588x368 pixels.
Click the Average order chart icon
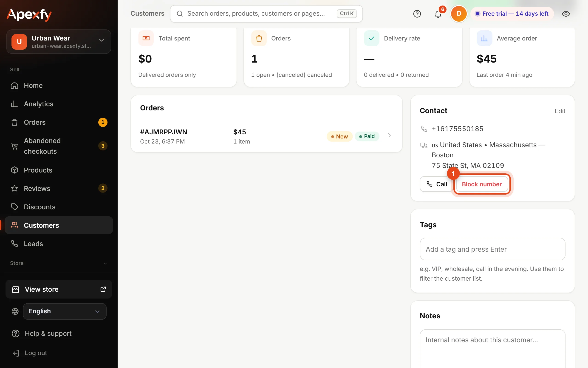pyautogui.click(x=484, y=38)
